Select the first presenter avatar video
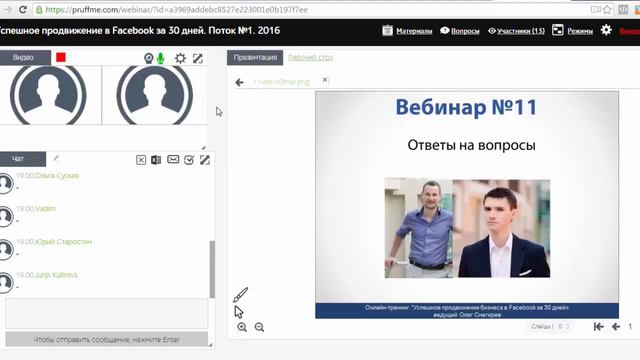The image size is (640, 360). pyautogui.click(x=48, y=95)
